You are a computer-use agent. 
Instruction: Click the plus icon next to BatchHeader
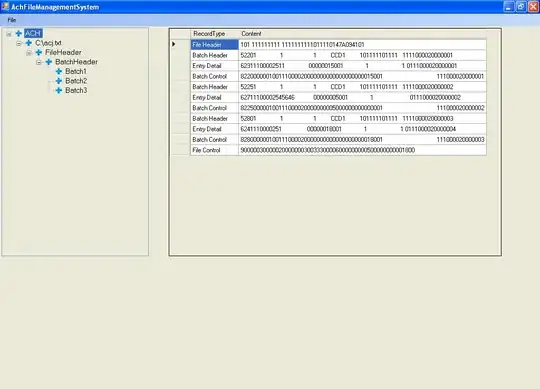pyautogui.click(x=49, y=62)
